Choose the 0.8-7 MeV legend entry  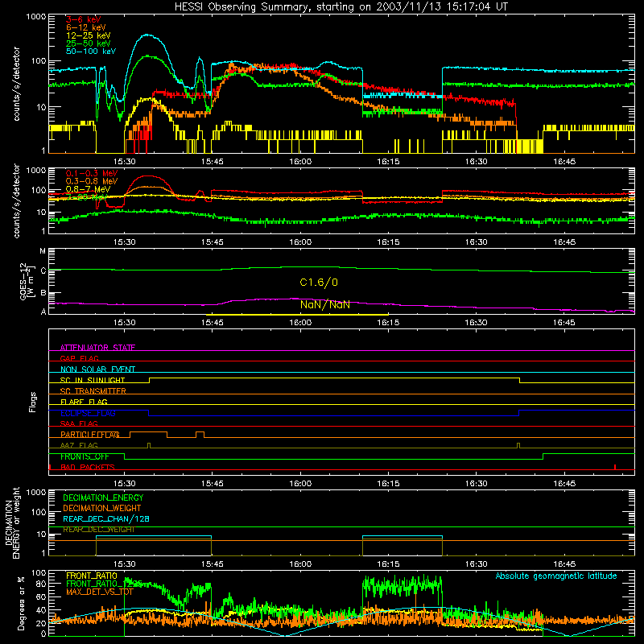[x=88, y=189]
